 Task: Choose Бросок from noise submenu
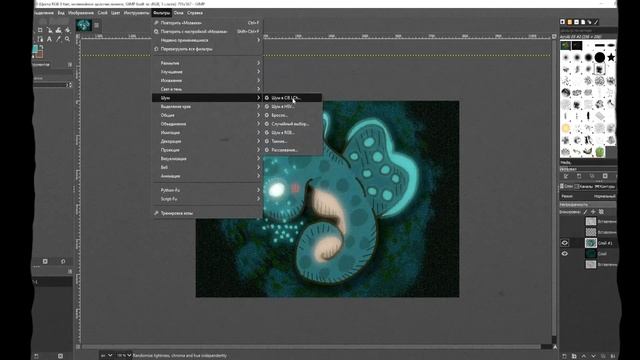(292, 115)
